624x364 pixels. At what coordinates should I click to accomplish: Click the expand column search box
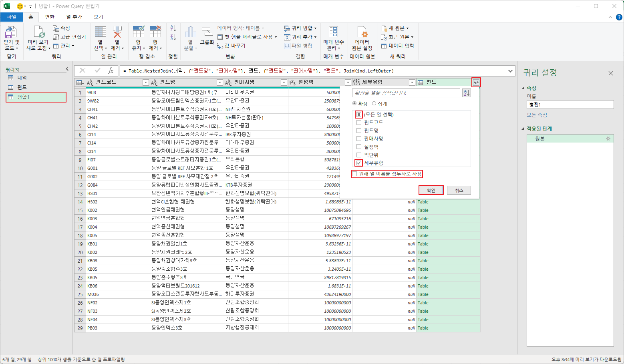click(x=406, y=93)
